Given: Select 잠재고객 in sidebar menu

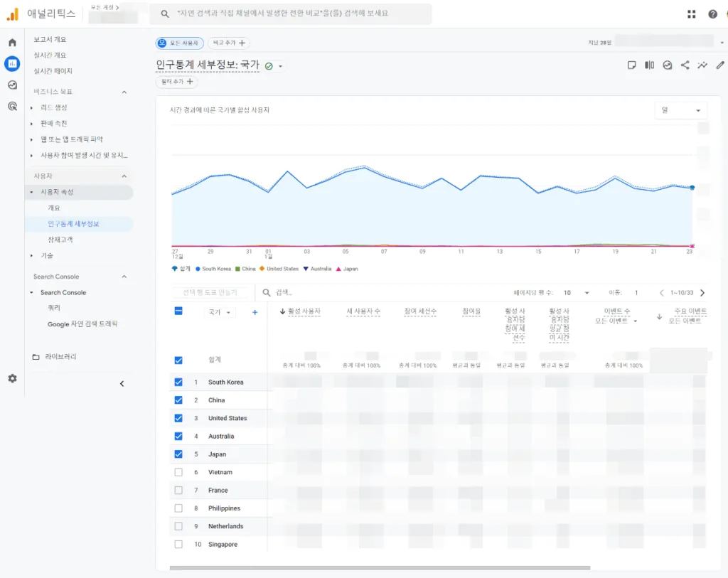Looking at the screenshot, I should click(60, 240).
